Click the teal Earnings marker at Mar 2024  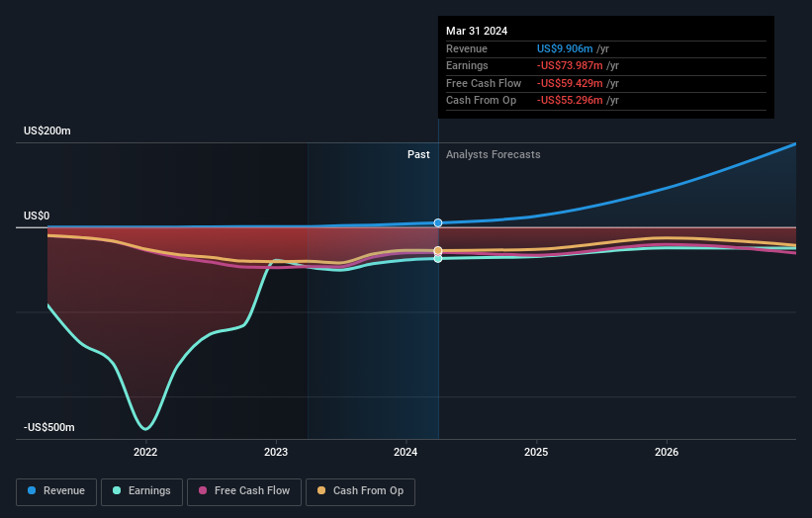pyautogui.click(x=438, y=258)
